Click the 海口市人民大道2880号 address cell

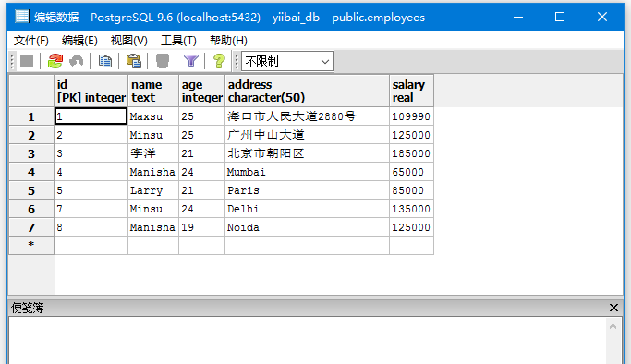307,116
